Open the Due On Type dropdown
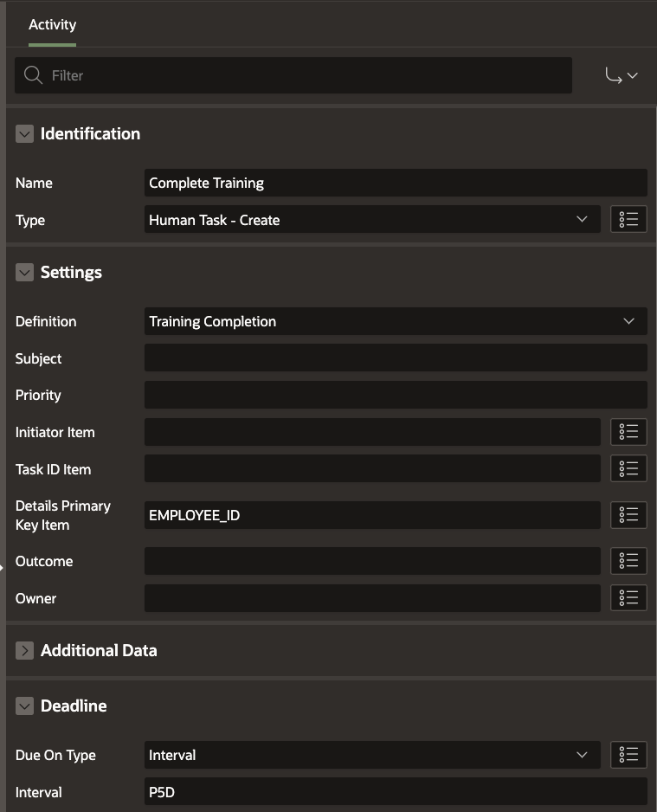Viewport: 657px width, 812px height. coord(372,755)
